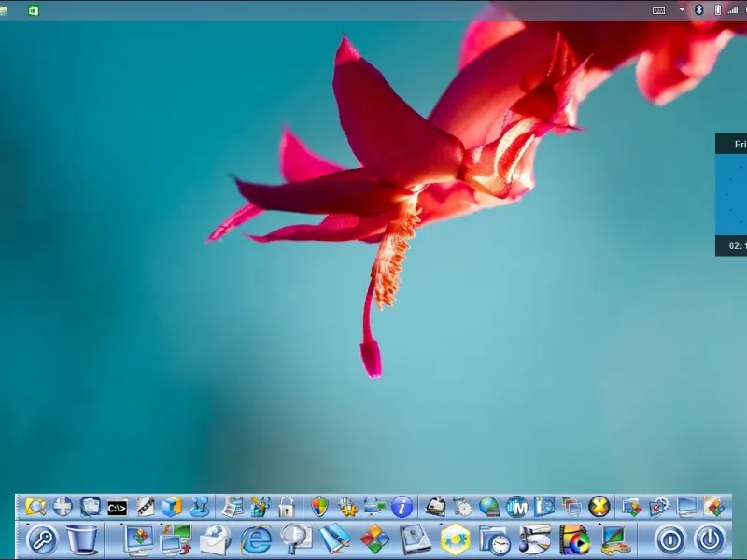Open the folder with clock icon
Viewport: 747px width, 560px height.
495,540
